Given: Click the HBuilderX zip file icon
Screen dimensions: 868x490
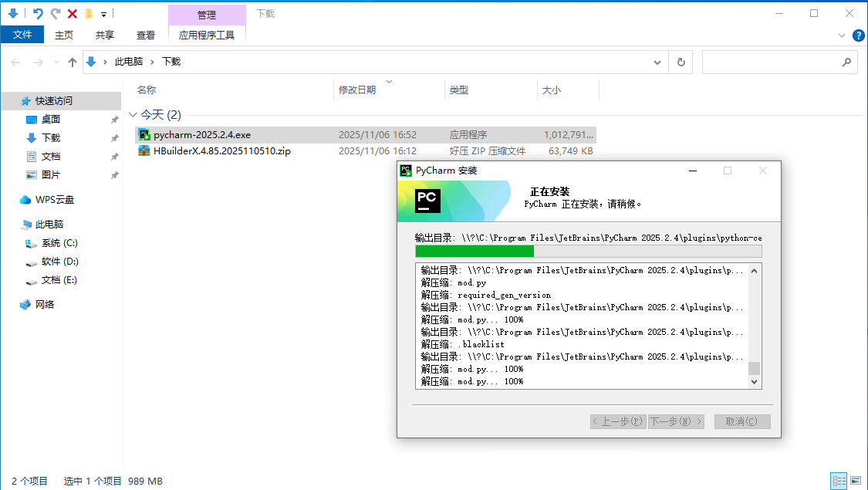Looking at the screenshot, I should [144, 151].
